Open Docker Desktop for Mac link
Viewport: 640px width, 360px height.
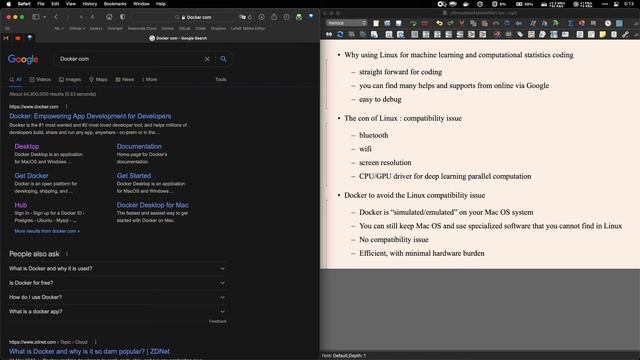pyautogui.click(x=153, y=205)
